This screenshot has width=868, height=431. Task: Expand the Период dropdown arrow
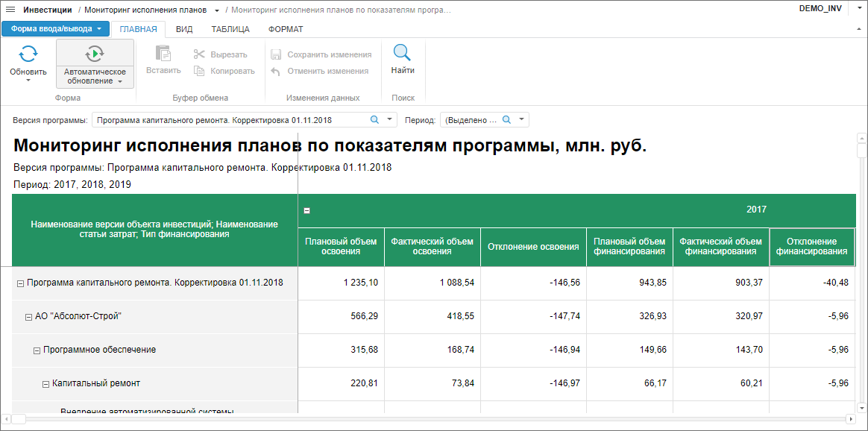point(523,119)
